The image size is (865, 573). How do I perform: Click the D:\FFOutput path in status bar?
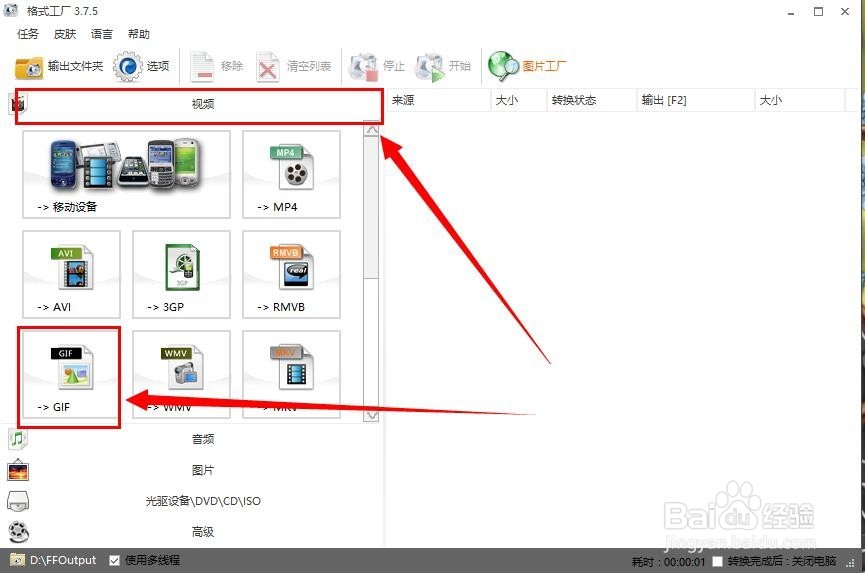pyautogui.click(x=63, y=560)
